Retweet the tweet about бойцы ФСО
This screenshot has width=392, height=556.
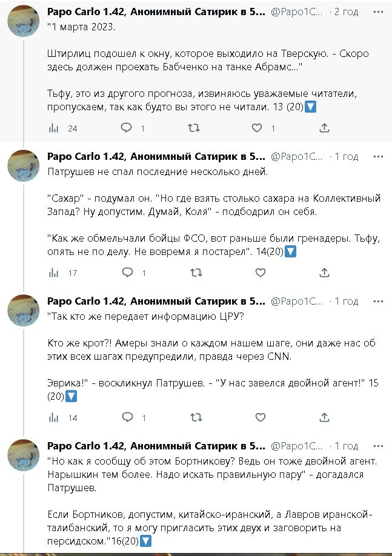194,273
